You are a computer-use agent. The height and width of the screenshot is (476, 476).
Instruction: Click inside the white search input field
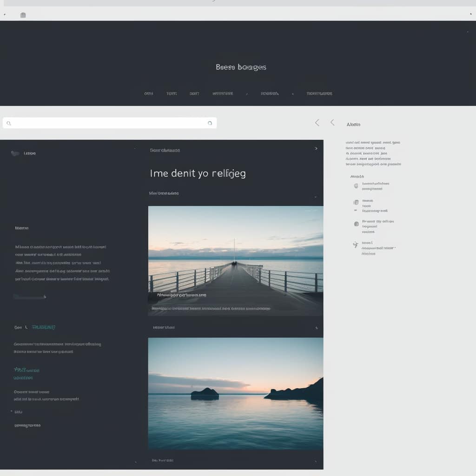110,123
